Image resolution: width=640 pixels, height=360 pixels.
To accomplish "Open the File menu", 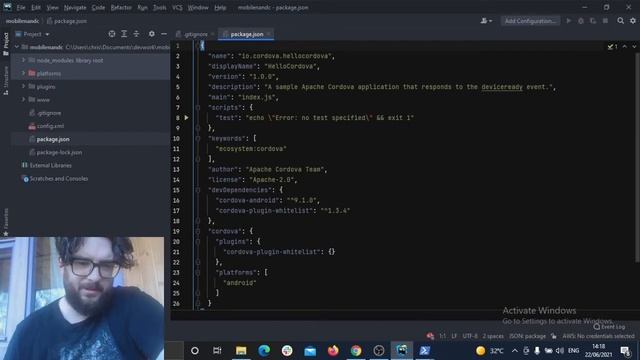I will pos(21,7).
